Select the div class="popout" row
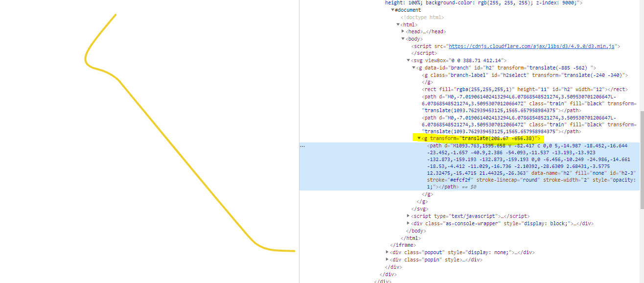 pos(462,252)
